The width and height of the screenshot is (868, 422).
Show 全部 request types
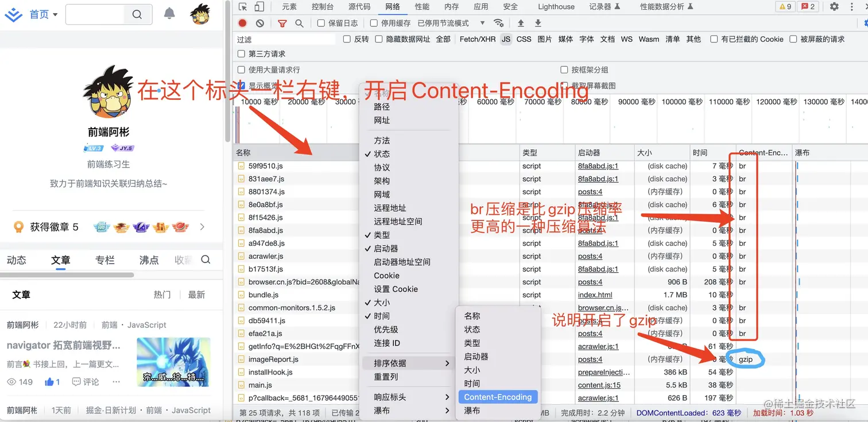443,39
